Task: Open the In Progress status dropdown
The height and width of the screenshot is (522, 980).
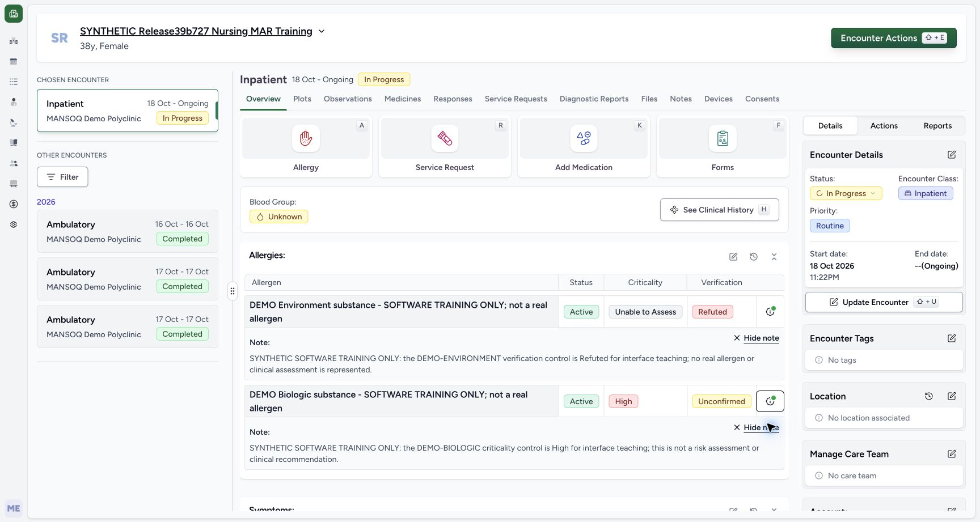Action: 846,193
